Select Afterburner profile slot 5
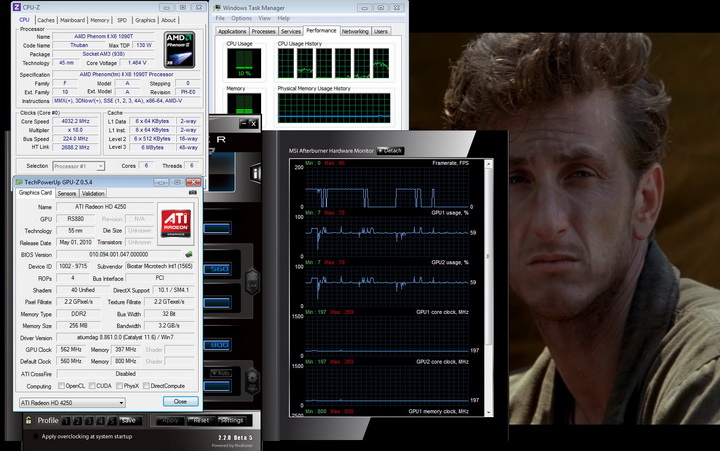This screenshot has height=451, width=720. point(112,421)
